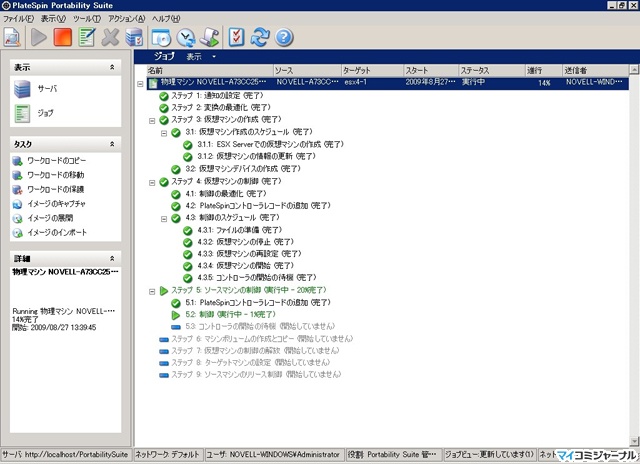Screen dimensions: 640x464
Task: Click the gray X delete toolbar icon
Action: (x=110, y=37)
